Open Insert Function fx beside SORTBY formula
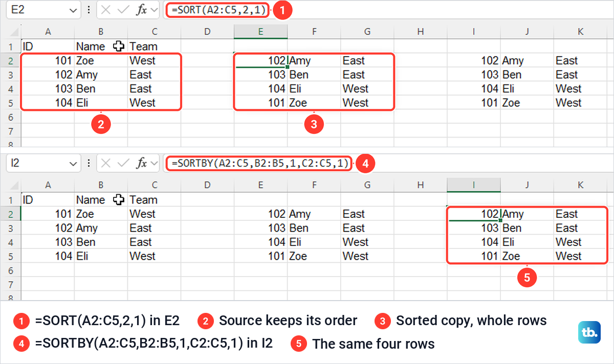 (142, 163)
